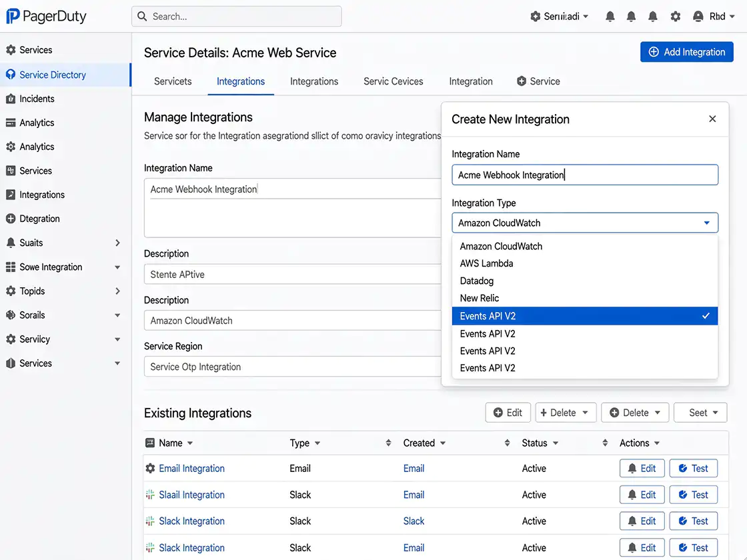Switch to the Servicets tab
The image size is (747, 560).
[x=173, y=81]
